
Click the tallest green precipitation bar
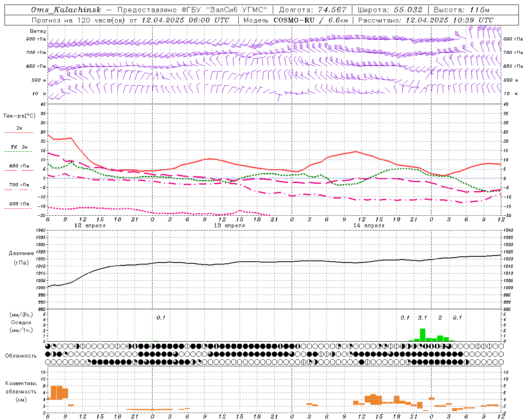pyautogui.click(x=422, y=335)
